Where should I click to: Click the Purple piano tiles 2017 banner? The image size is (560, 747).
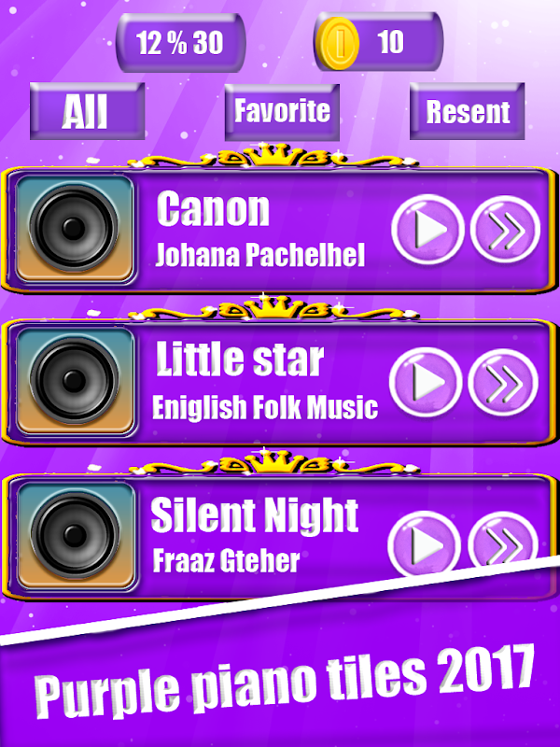pos(285,682)
